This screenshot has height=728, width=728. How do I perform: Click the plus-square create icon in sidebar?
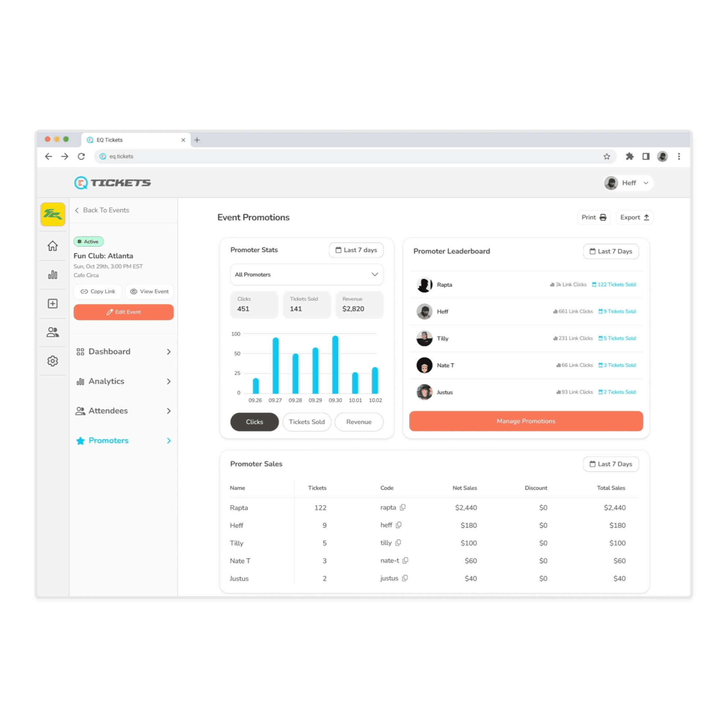52,304
